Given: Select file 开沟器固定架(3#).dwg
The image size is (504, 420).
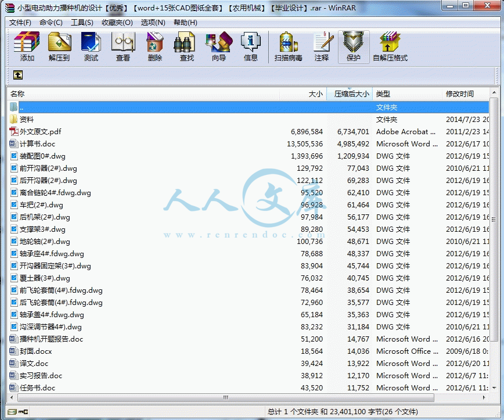Looking at the screenshot, I should (x=55, y=266).
